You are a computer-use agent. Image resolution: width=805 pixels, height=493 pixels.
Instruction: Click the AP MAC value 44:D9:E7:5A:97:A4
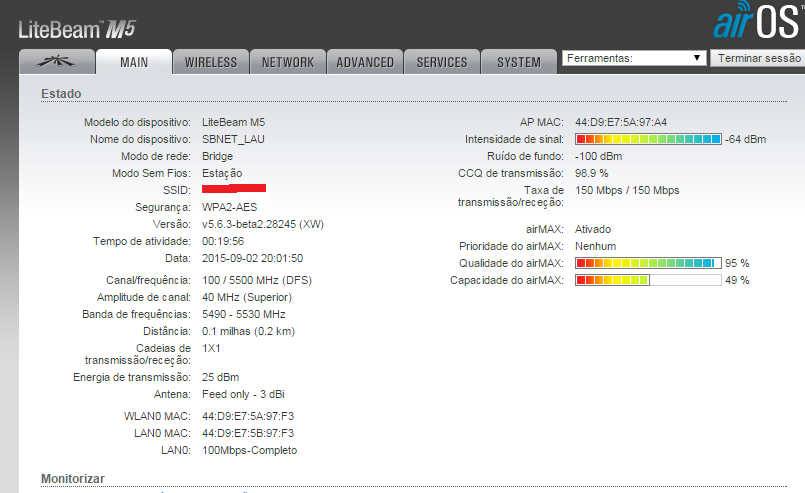(x=621, y=122)
